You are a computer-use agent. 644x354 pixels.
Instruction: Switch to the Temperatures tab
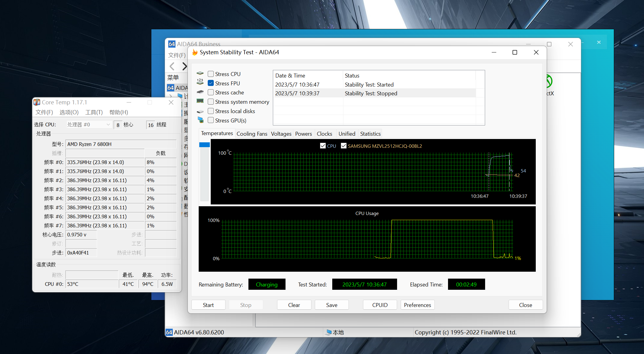(x=217, y=133)
